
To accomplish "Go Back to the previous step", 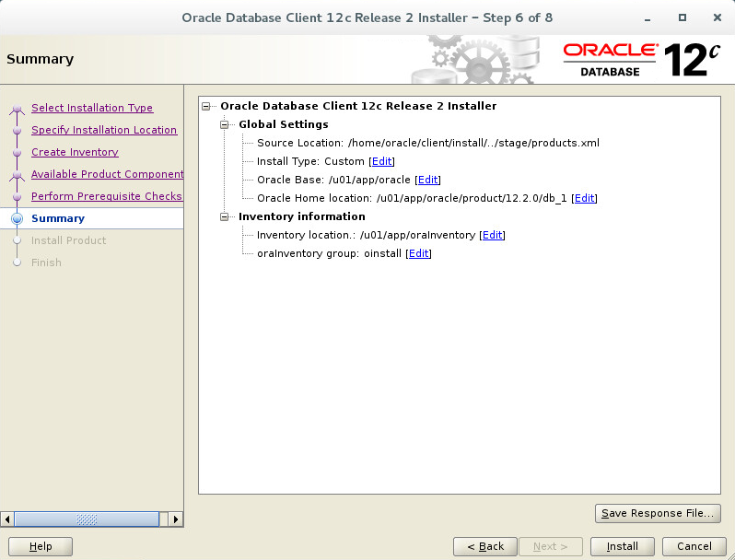I will [485, 546].
